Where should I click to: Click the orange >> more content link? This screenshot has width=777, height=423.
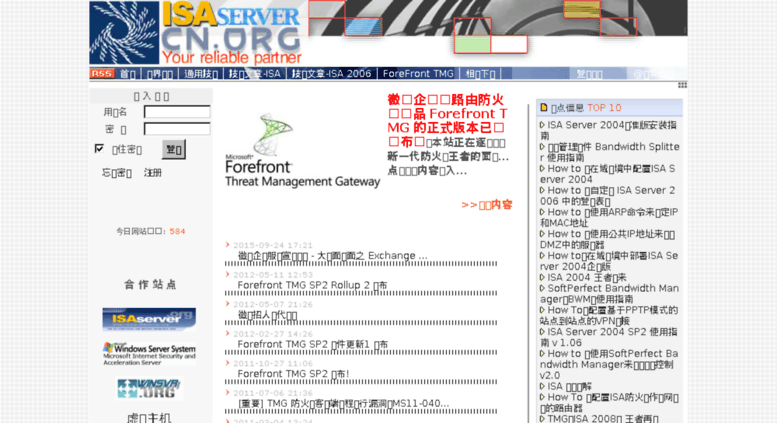tap(487, 205)
